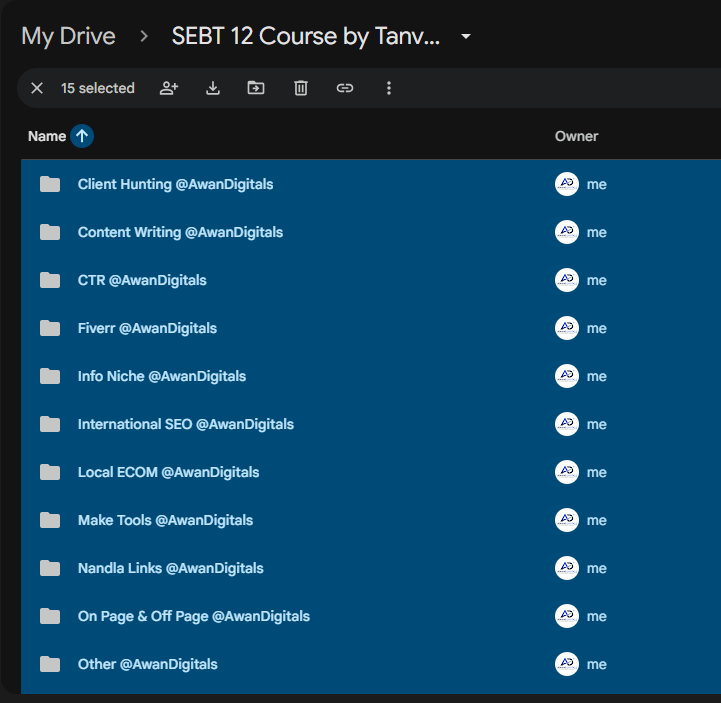The width and height of the screenshot is (721, 703).
Task: Select Nandla Links @AwanDigitals folder name
Action: (x=171, y=568)
